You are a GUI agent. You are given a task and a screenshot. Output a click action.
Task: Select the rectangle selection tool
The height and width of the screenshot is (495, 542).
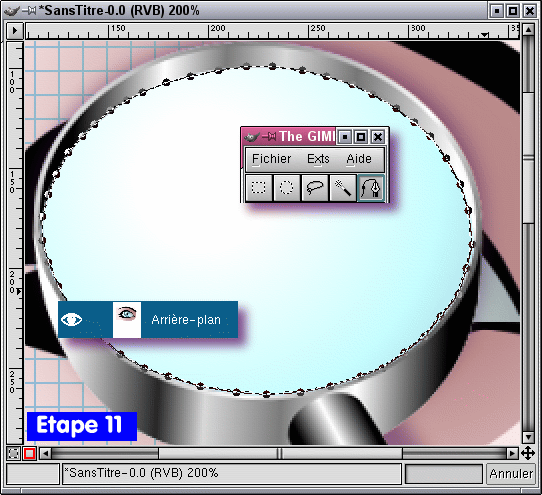tap(259, 188)
